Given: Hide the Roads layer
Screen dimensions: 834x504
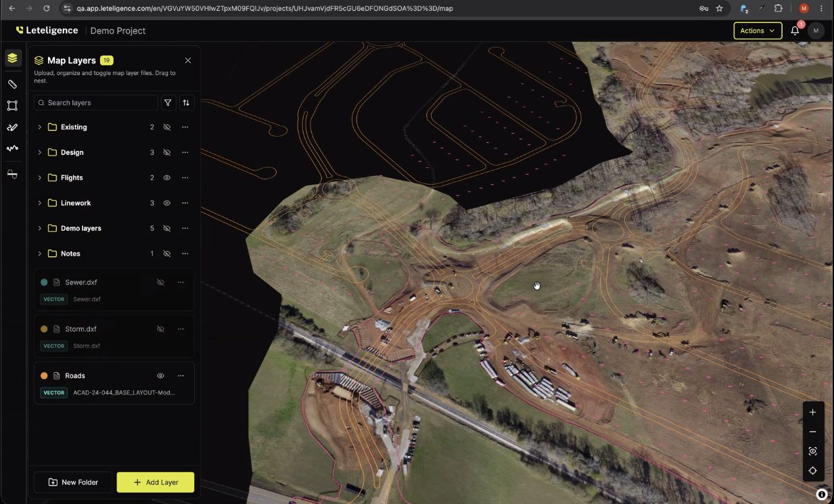Looking at the screenshot, I should coord(160,375).
